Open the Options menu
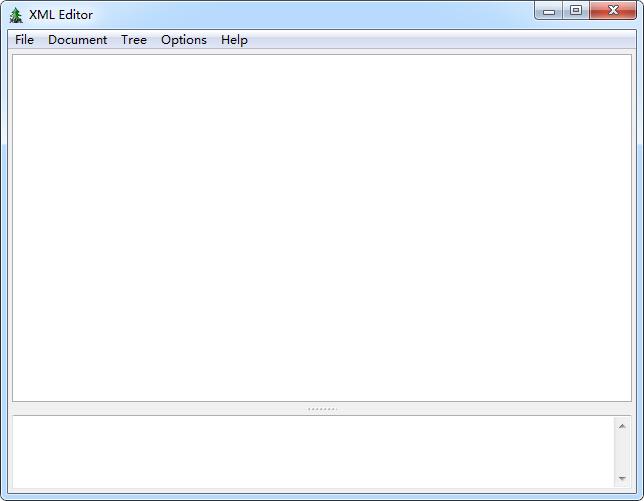Image resolution: width=644 pixels, height=501 pixels. (184, 40)
